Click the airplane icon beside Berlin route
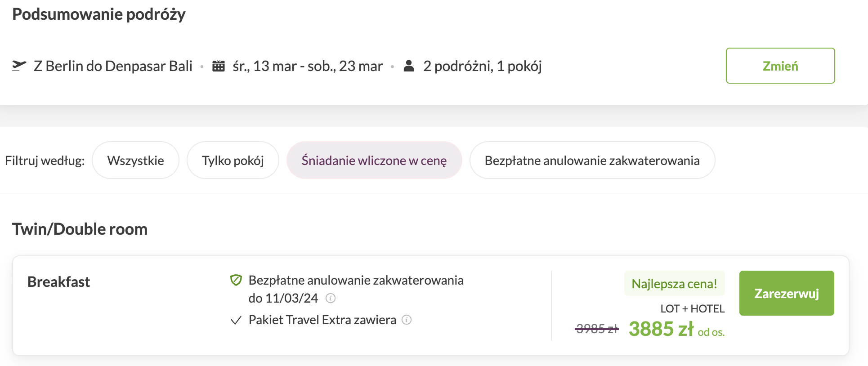This screenshot has height=366, width=868. tap(19, 66)
